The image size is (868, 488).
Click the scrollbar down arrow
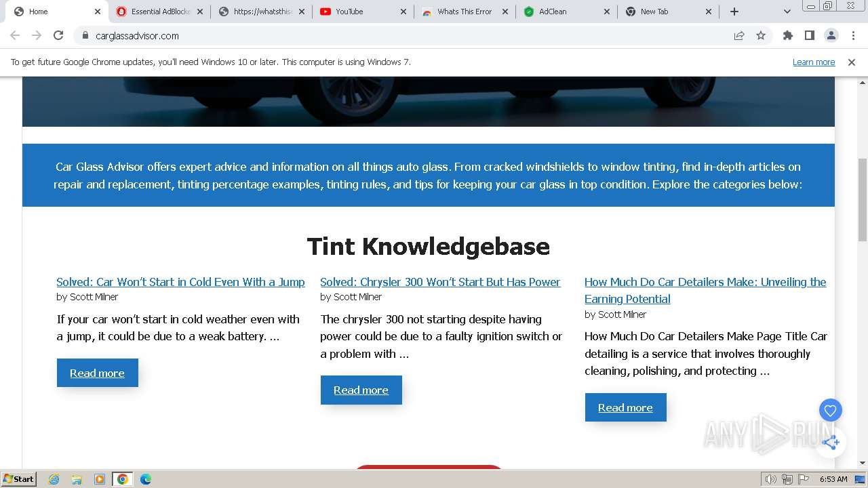click(863, 464)
